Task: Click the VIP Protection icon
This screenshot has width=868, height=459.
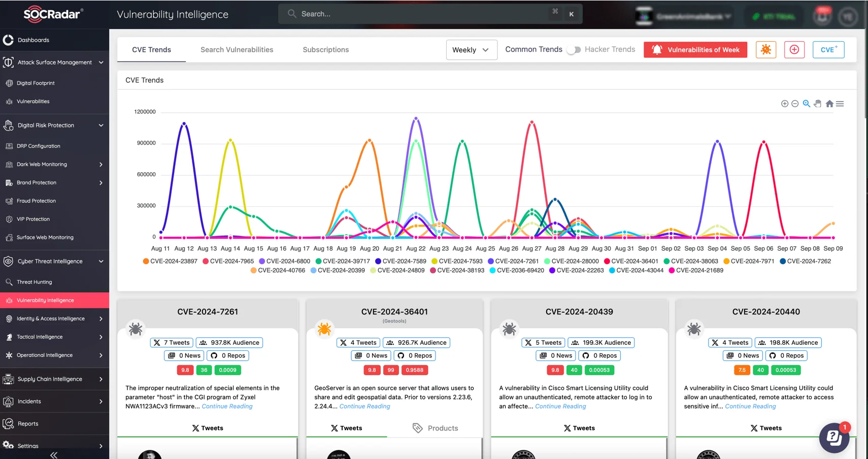Action: pos(9,219)
